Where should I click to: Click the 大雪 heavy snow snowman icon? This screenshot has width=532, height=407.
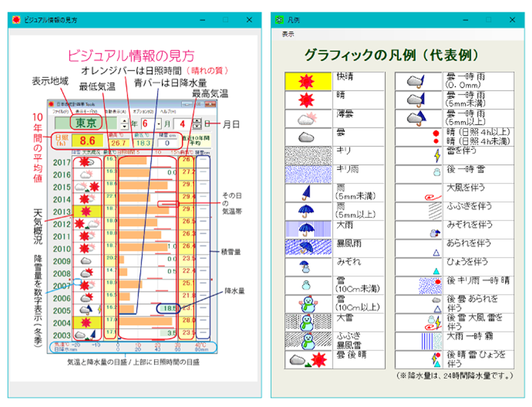(308, 322)
